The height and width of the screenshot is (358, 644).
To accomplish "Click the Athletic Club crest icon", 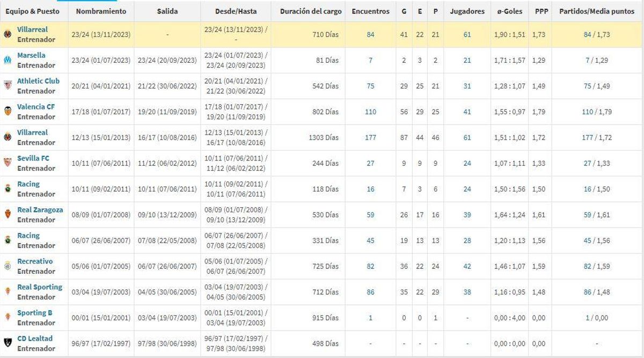I will [8, 86].
